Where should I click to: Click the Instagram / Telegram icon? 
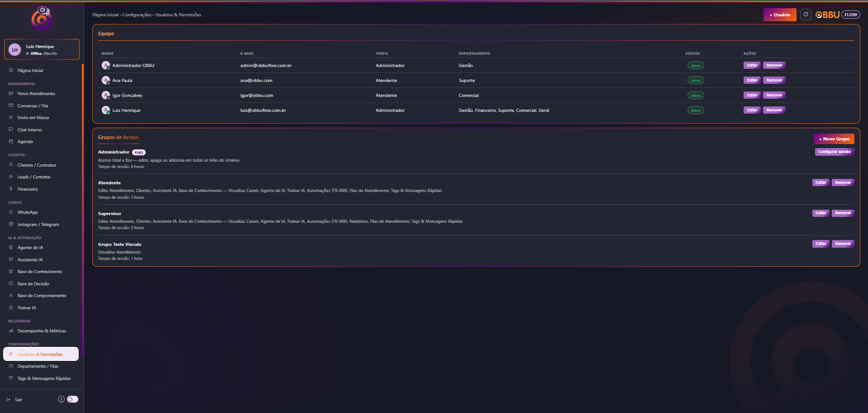click(x=11, y=224)
